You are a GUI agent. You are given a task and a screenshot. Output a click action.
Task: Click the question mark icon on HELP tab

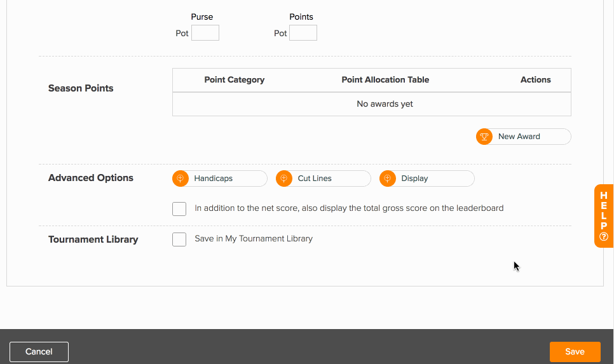[604, 237]
